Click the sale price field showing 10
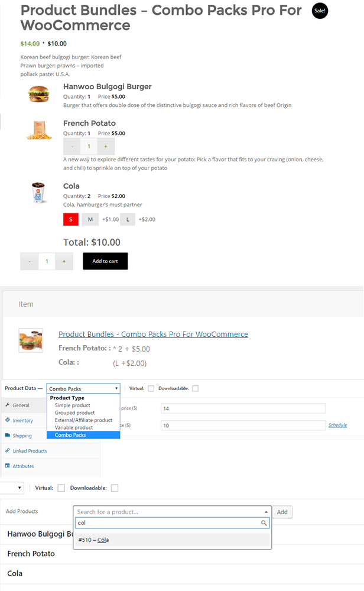 point(243,426)
